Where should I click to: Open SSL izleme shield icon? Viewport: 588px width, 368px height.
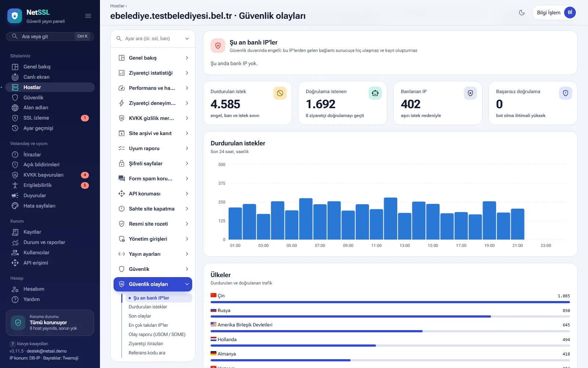click(15, 118)
